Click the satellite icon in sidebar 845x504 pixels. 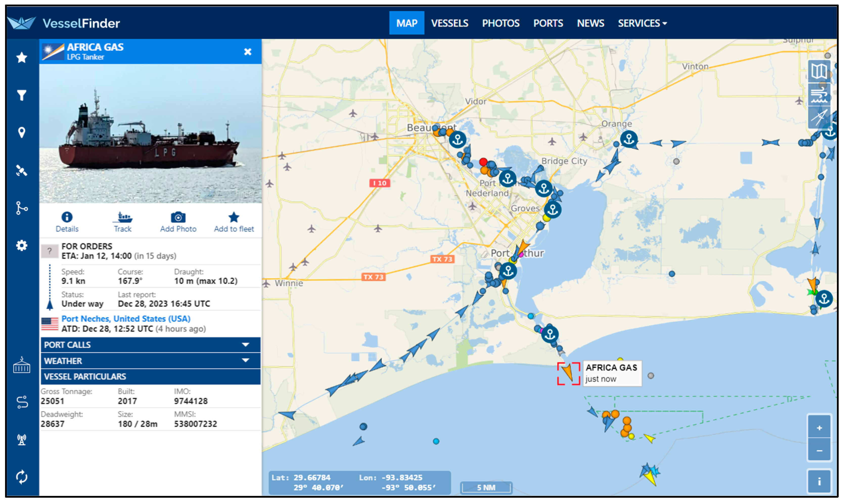coord(22,170)
